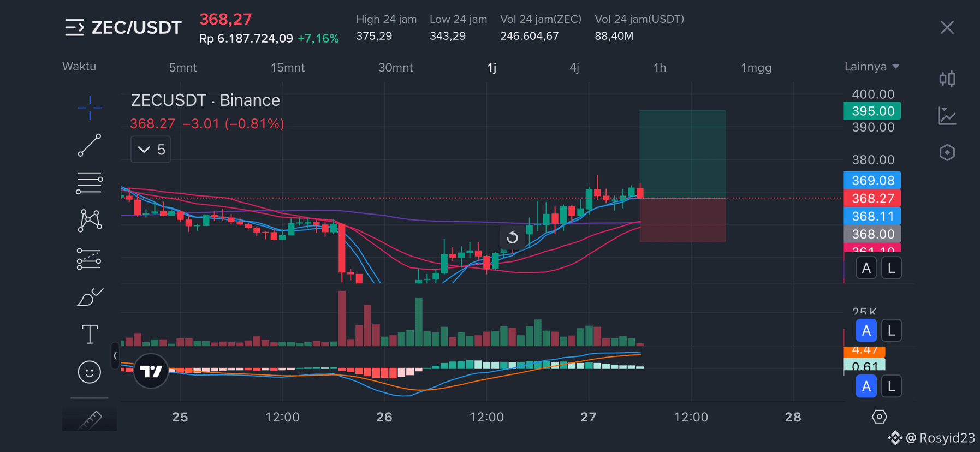Open the Fibonacci retracement tool
980x452 pixels.
pos(90,183)
